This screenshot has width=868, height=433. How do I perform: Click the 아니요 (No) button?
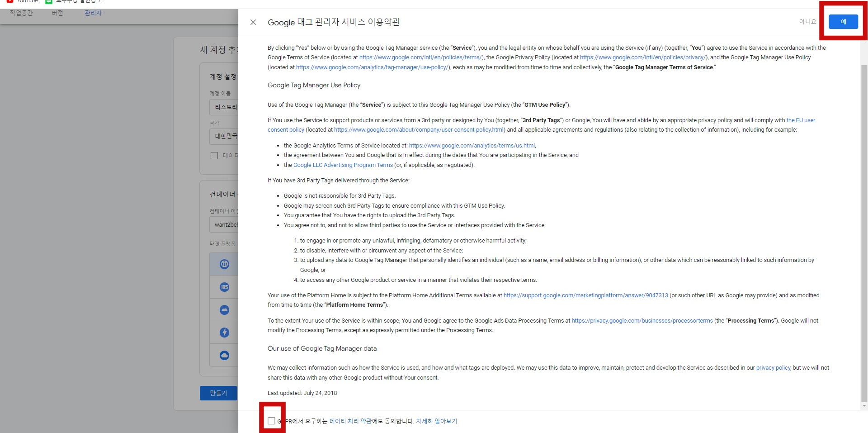pyautogui.click(x=807, y=22)
